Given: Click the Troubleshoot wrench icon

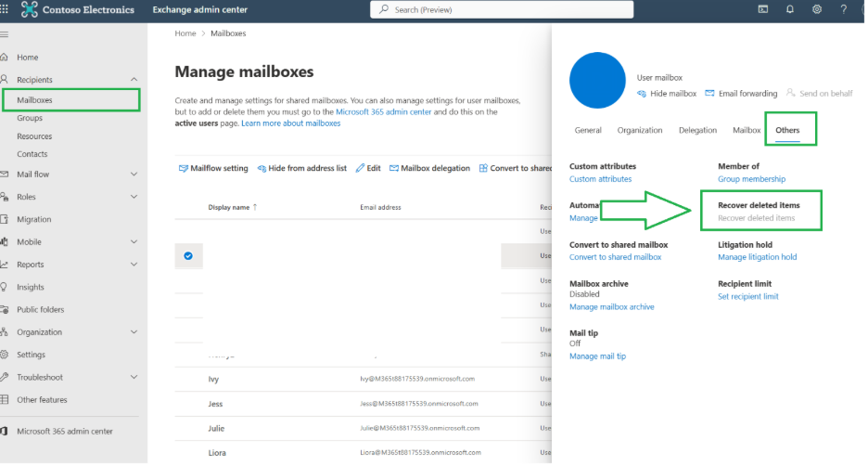Looking at the screenshot, I should pyautogui.click(x=5, y=377).
